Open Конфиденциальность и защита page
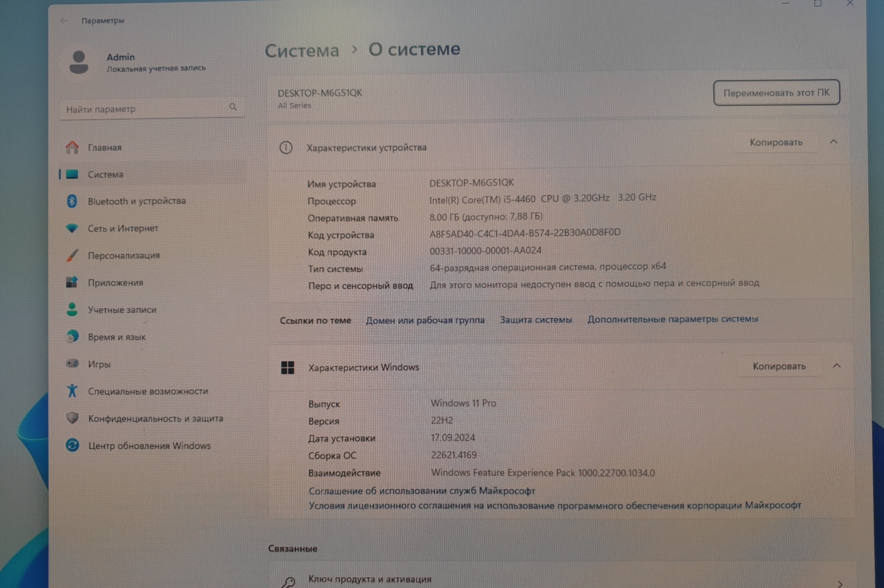This screenshot has height=588, width=884. [155, 419]
